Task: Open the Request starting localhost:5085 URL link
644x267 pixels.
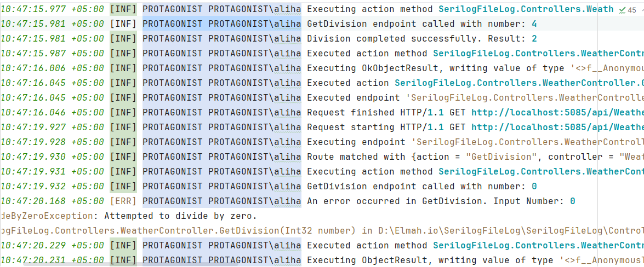Action: tap(557, 127)
